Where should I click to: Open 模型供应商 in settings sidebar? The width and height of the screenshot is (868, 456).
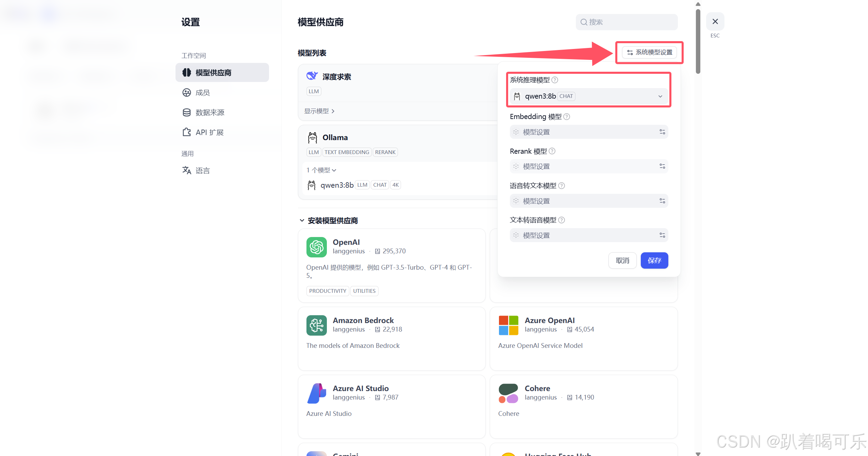[x=222, y=72]
